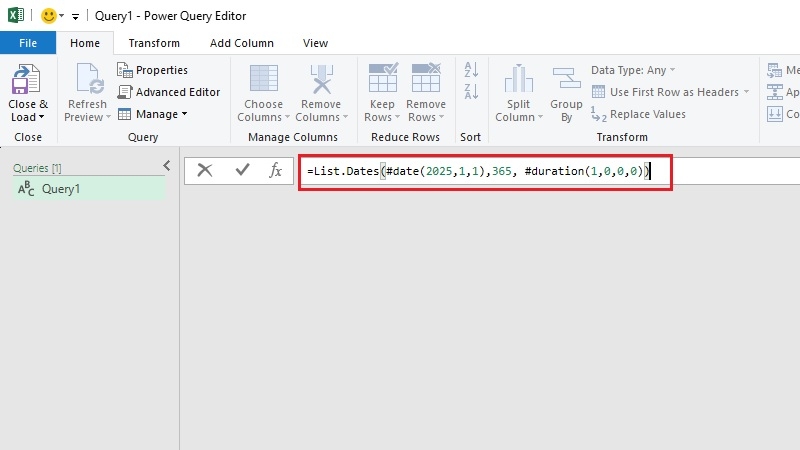The width and height of the screenshot is (800, 450).
Task: Switch to the View tab
Action: [x=315, y=43]
